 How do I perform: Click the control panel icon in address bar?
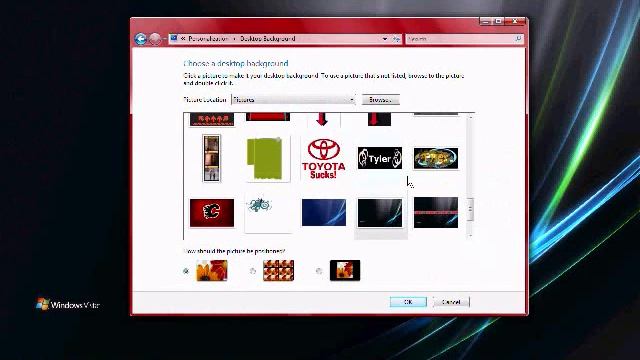point(174,38)
